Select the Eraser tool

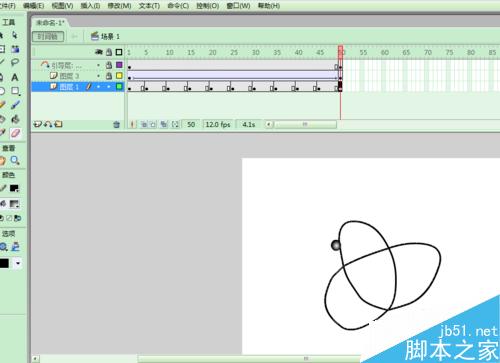(x=15, y=133)
